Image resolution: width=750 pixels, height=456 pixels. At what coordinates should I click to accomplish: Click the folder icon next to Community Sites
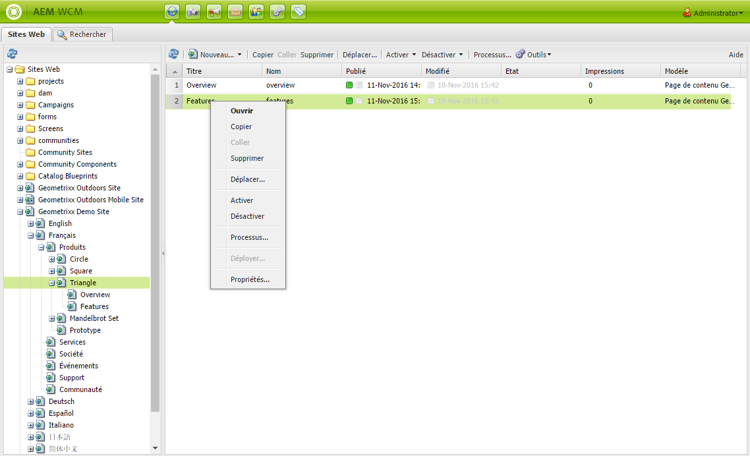[x=31, y=152]
